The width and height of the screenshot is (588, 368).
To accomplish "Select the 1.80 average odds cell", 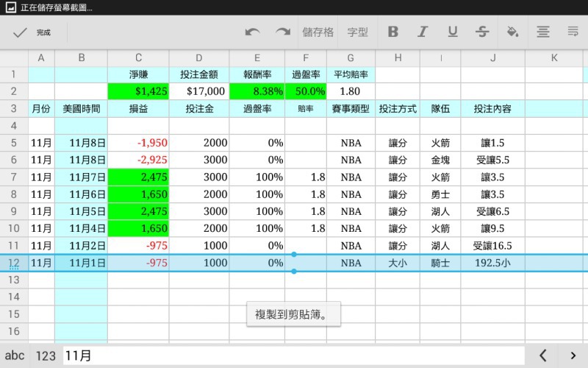I will tap(351, 91).
